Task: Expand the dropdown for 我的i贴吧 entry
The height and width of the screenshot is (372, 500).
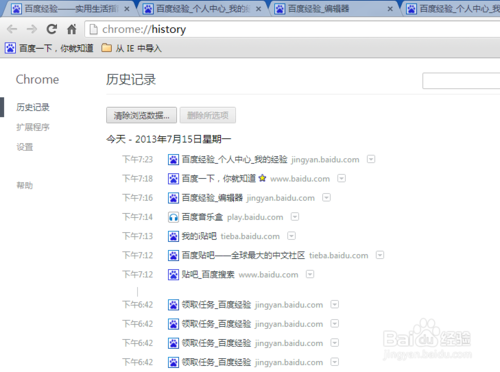Action: click(291, 236)
